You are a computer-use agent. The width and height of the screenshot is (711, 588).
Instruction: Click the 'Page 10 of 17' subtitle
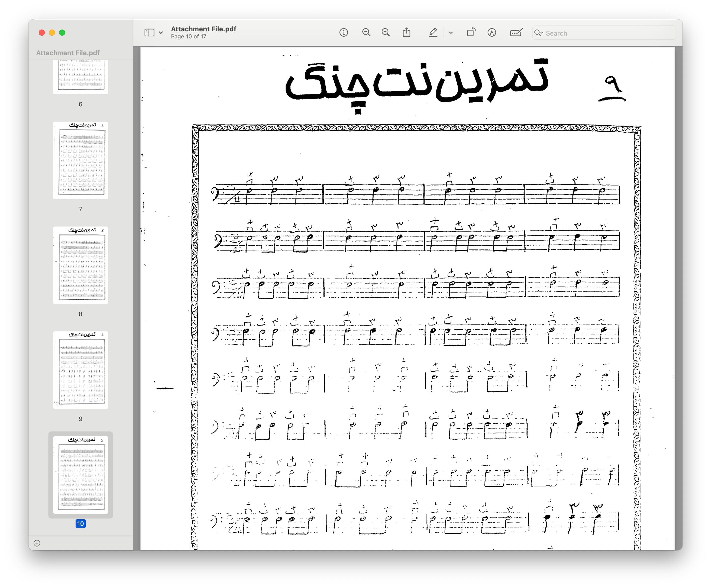point(189,37)
